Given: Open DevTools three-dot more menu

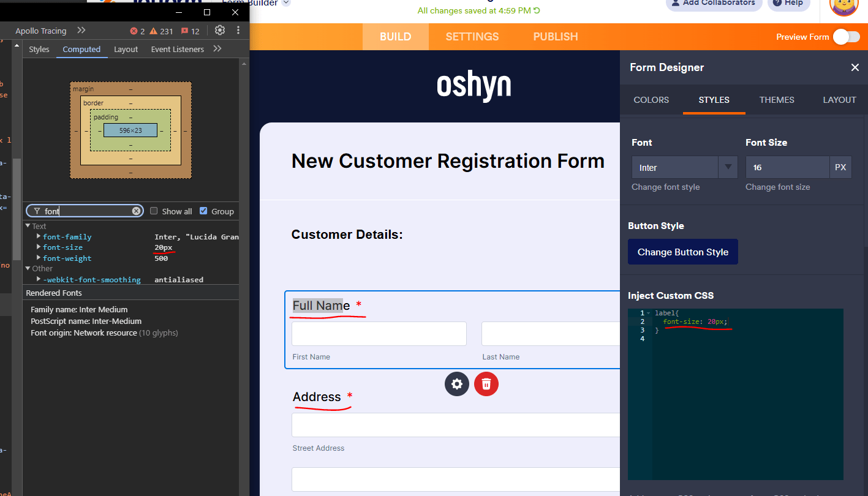Looking at the screenshot, I should 238,31.
